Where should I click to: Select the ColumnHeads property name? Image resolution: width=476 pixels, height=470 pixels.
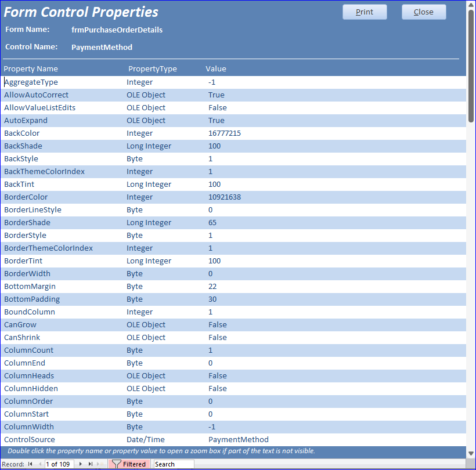[29, 375]
